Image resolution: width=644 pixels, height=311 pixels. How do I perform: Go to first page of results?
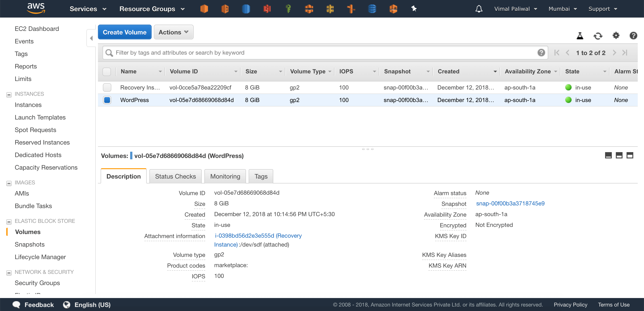tap(557, 53)
